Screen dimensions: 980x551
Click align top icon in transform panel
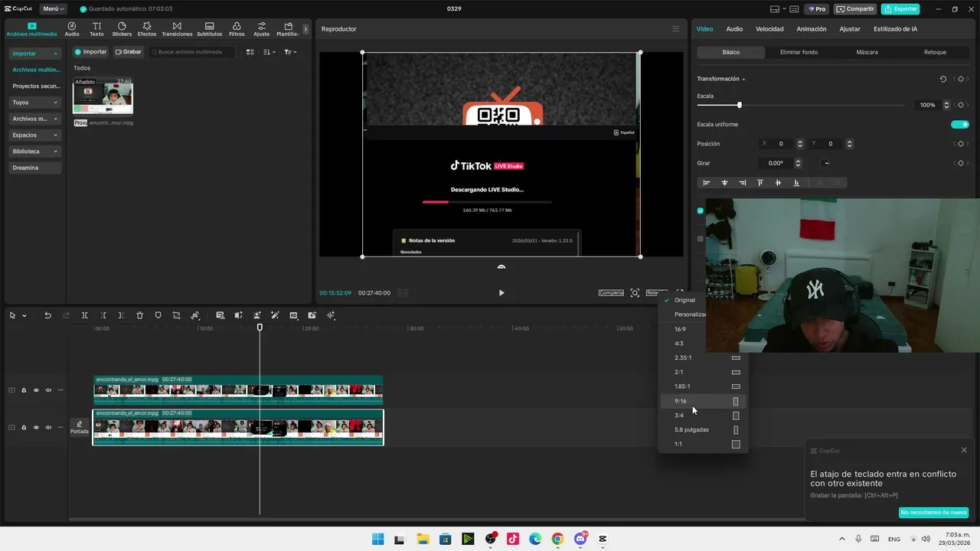click(x=760, y=183)
